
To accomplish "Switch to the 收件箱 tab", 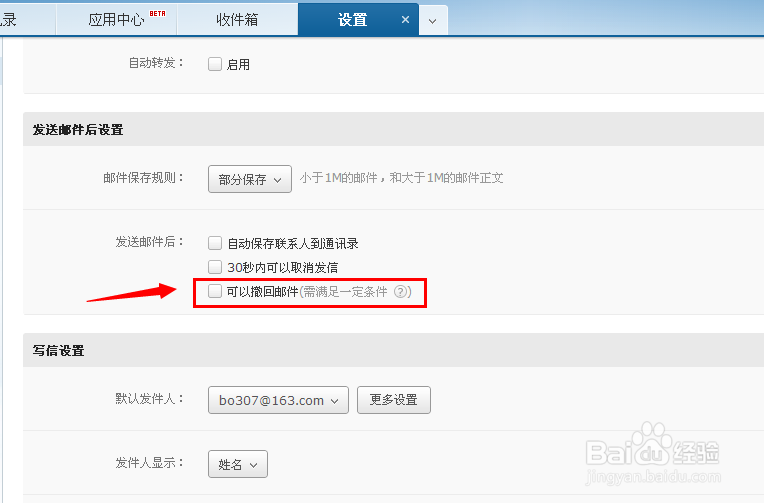I will pos(237,19).
